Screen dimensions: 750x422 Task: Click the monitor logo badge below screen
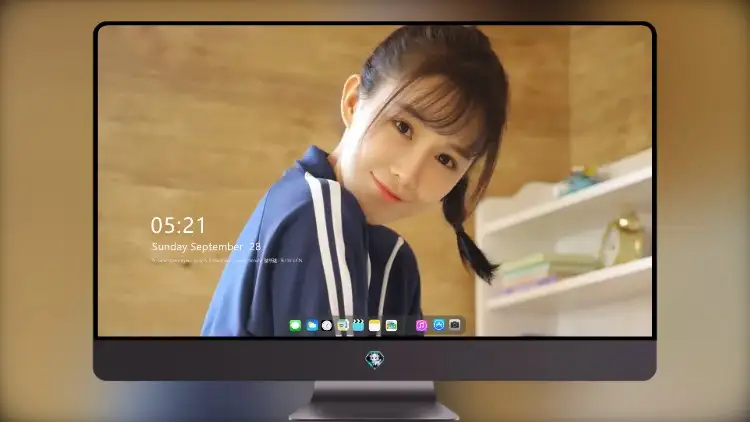tap(375, 359)
